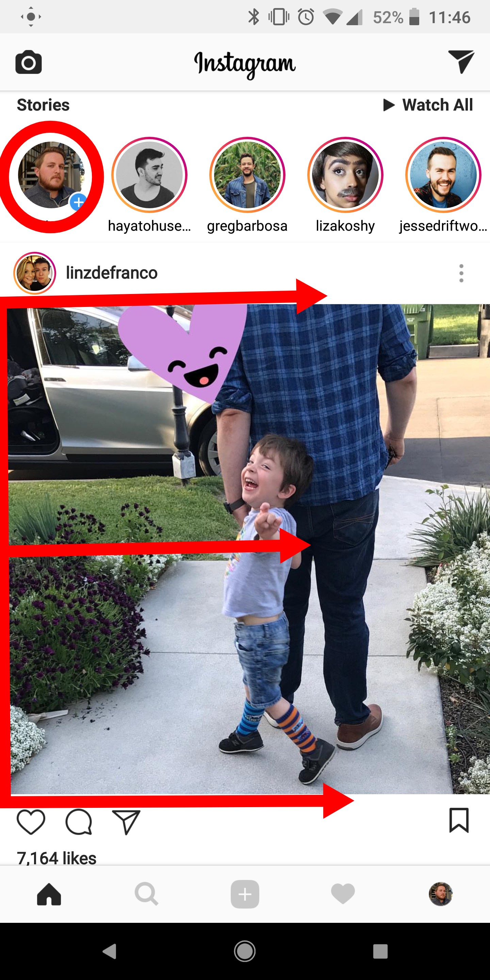View gregbarbosa story
This screenshot has width=490, height=980.
(x=247, y=175)
